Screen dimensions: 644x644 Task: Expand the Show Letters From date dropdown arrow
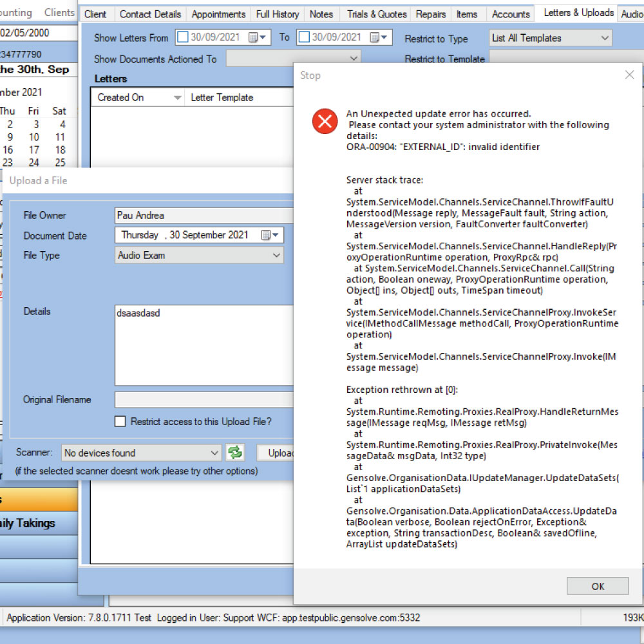pos(263,37)
